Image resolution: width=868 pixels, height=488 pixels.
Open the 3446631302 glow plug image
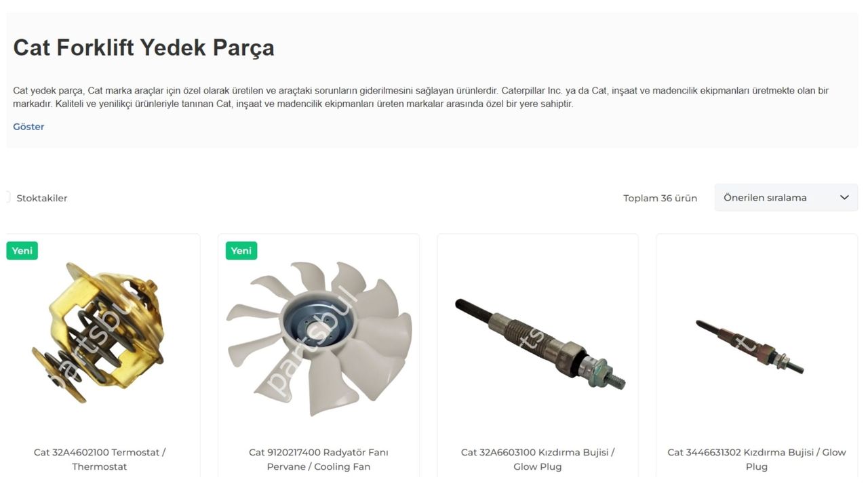(750, 347)
